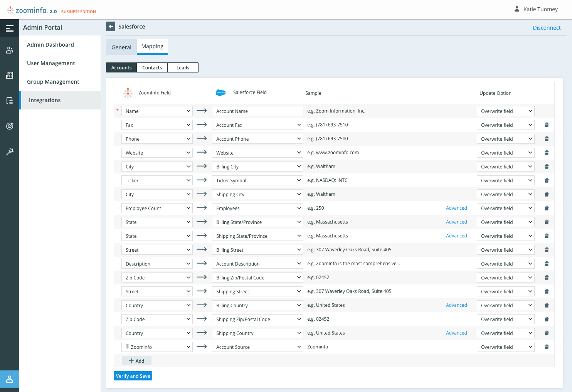Open the Ticker ZoomInfo field dropdown
Screen dimensions: 572x392
click(x=157, y=180)
